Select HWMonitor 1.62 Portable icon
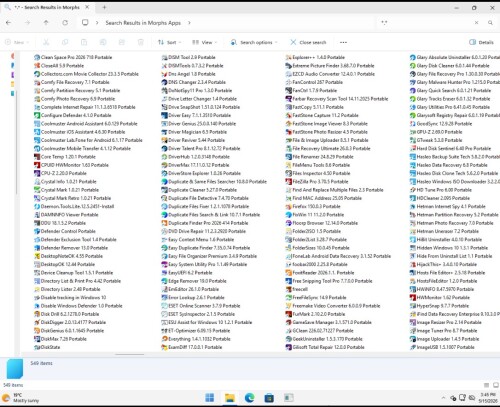The image size is (500, 407). (x=413, y=297)
